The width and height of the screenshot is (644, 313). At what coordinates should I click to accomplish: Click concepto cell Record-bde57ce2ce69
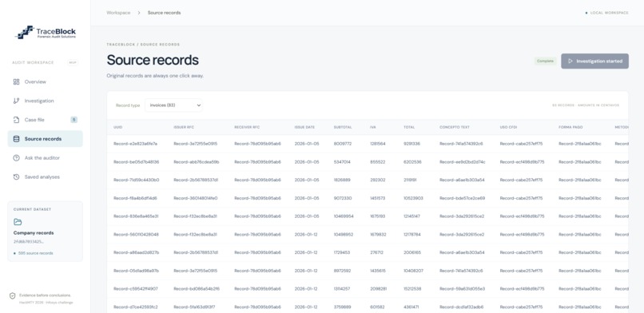(462, 198)
